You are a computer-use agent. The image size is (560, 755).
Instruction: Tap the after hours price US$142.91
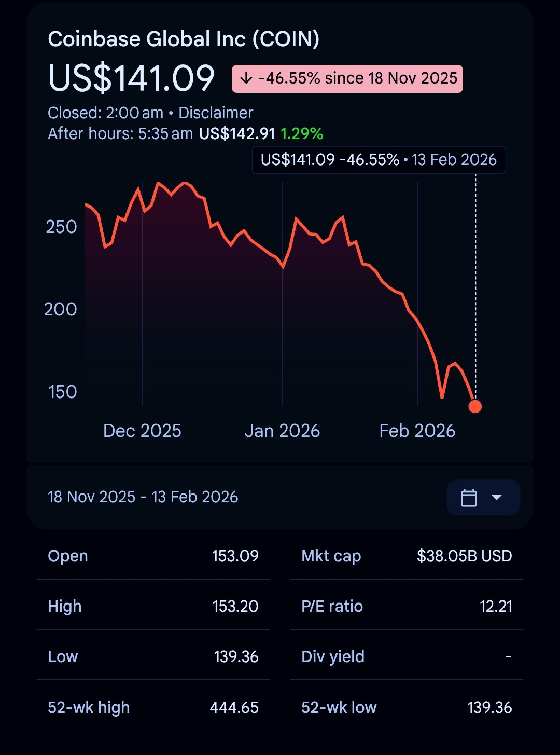tap(237, 134)
